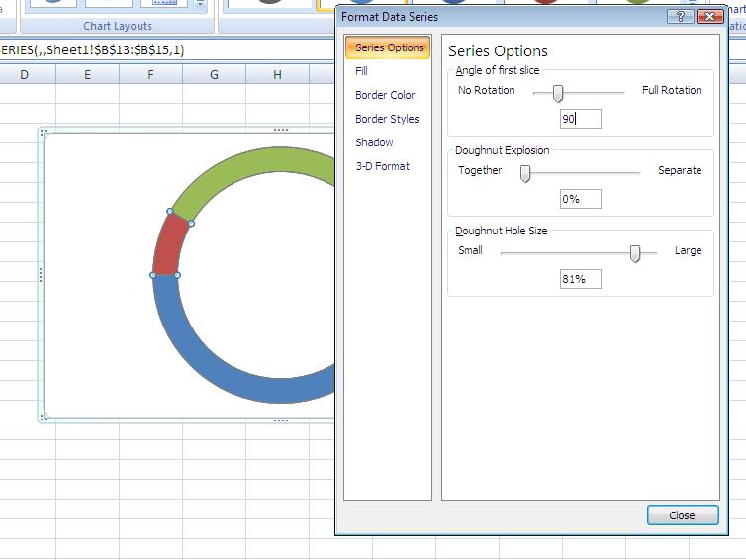Open the Shadow category
Screen dimensions: 746x560
pos(374,142)
